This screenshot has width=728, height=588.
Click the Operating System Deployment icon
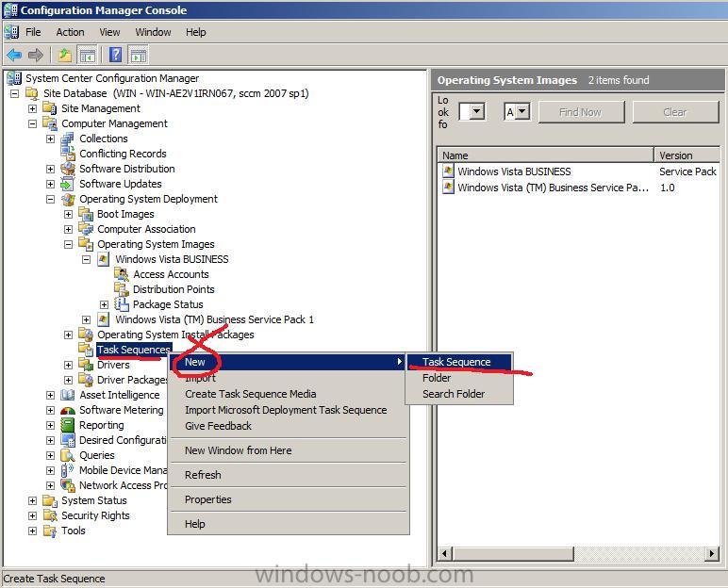(68, 199)
